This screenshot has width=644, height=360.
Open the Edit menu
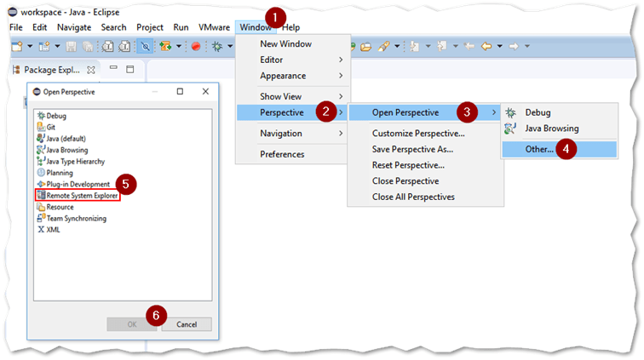tap(39, 27)
